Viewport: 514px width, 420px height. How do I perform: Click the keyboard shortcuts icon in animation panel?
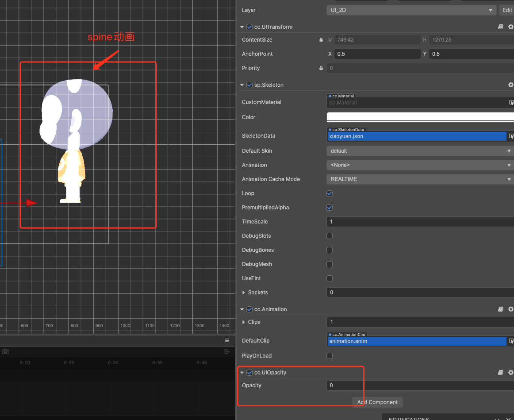click(x=6, y=352)
